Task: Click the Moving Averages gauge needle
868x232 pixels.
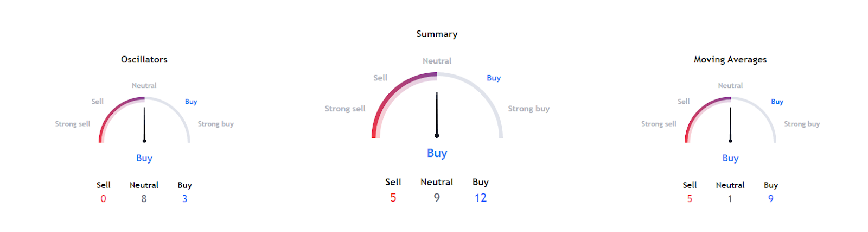Action: (730, 124)
